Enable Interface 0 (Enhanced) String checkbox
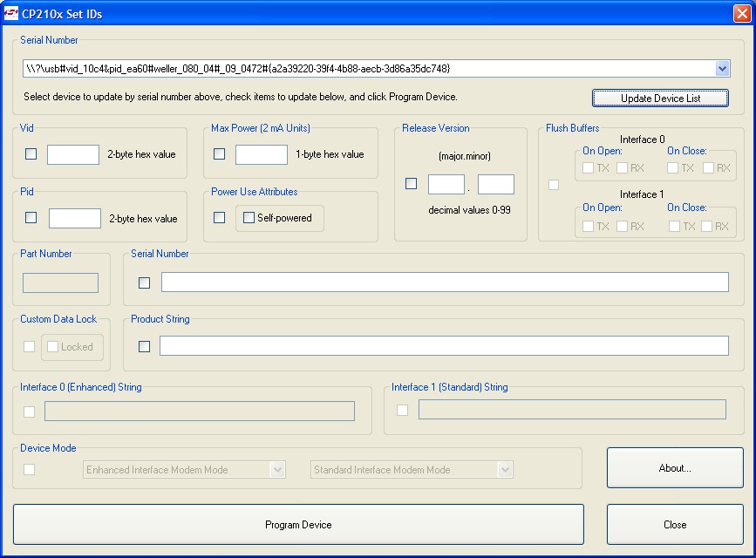This screenshot has height=558, width=756. [x=30, y=412]
